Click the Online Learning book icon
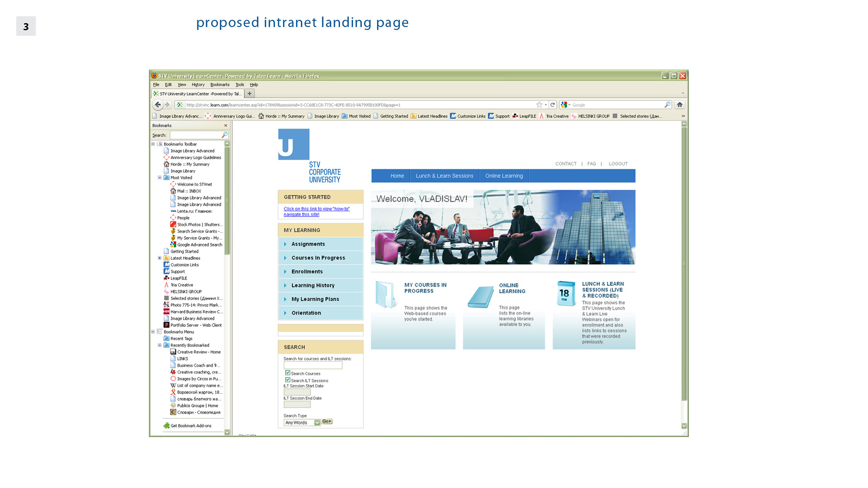 pos(480,297)
